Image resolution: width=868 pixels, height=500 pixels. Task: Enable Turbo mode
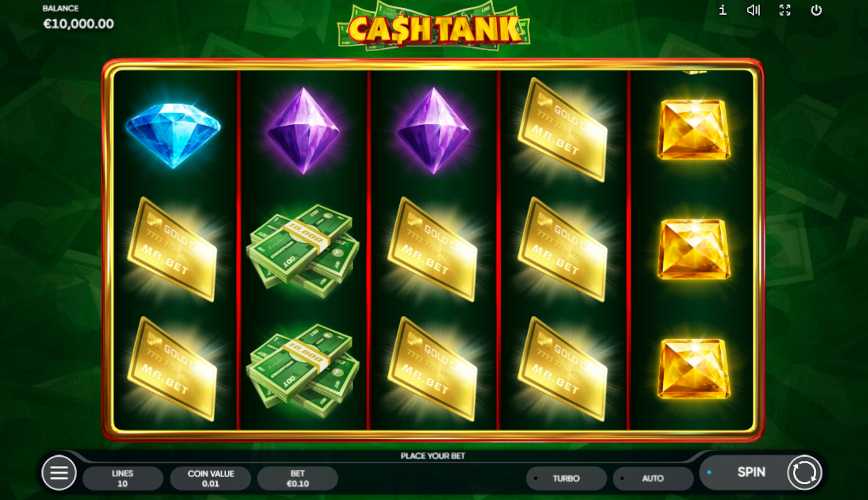coord(566,478)
